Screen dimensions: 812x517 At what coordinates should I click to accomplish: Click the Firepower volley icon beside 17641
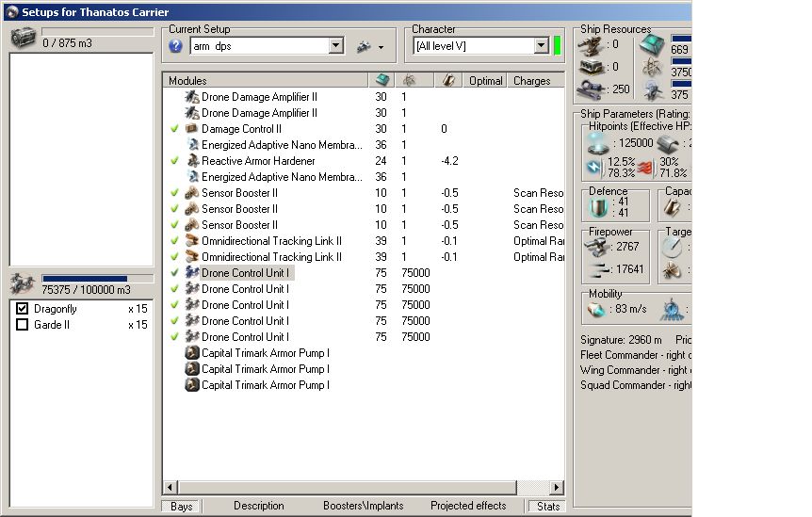coord(600,270)
